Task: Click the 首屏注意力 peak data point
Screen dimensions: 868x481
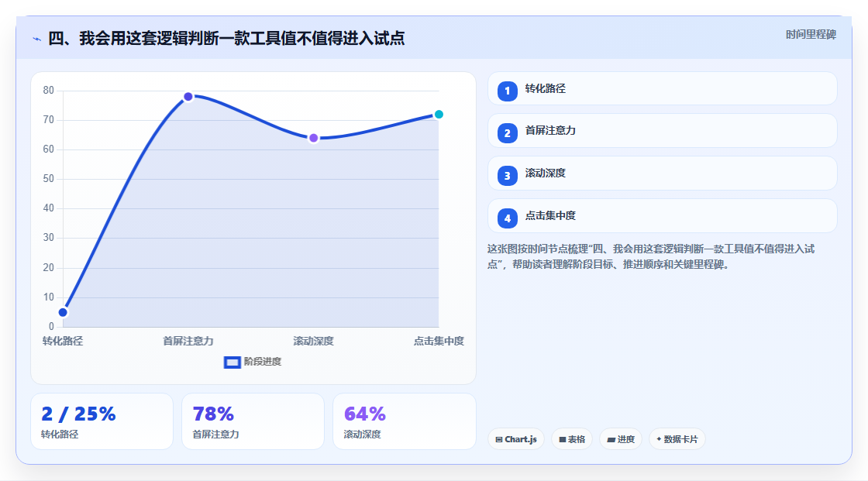Action: tap(188, 97)
